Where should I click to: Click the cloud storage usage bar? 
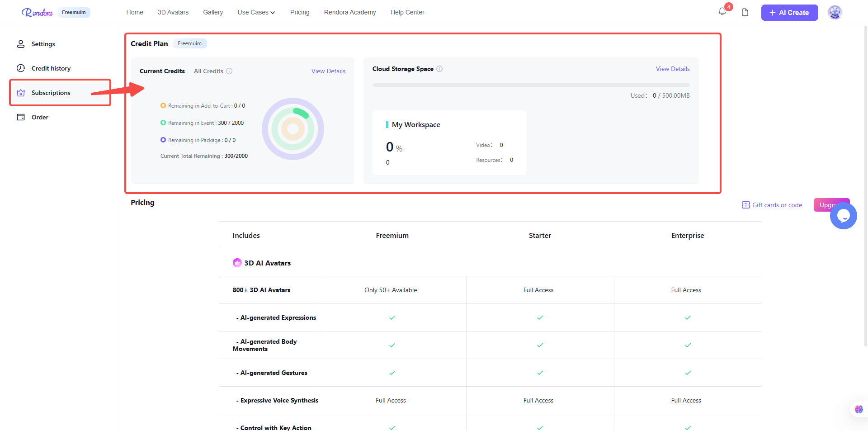[x=531, y=85]
